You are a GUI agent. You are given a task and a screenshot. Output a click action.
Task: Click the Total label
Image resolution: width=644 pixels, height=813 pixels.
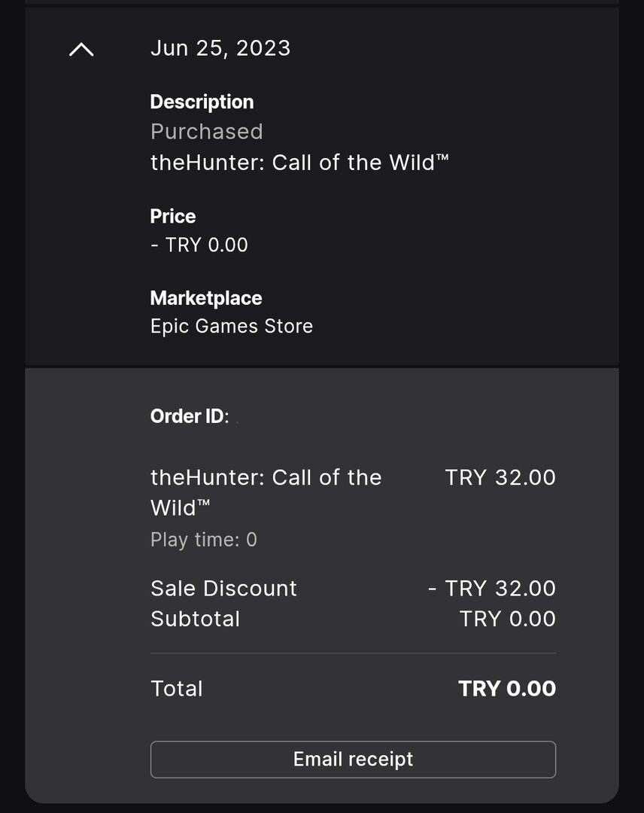click(x=177, y=689)
